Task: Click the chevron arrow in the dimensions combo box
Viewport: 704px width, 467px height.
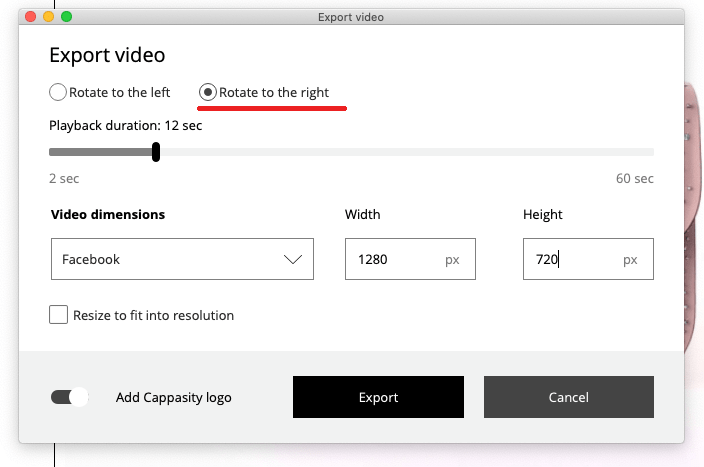Action: (293, 260)
